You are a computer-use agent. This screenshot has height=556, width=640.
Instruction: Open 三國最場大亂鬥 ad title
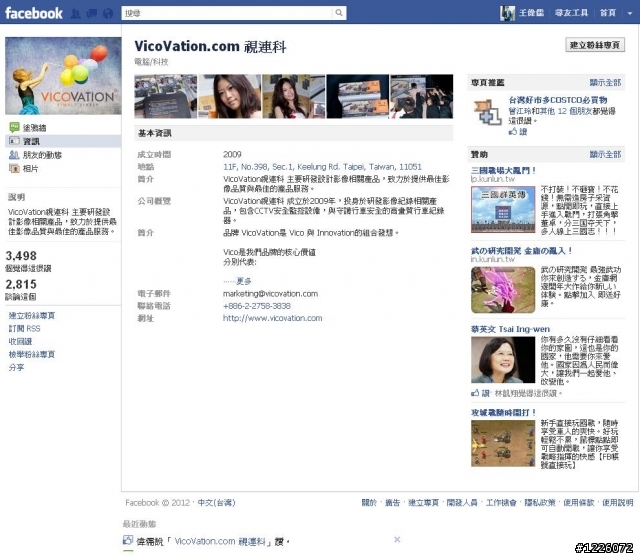[503, 171]
